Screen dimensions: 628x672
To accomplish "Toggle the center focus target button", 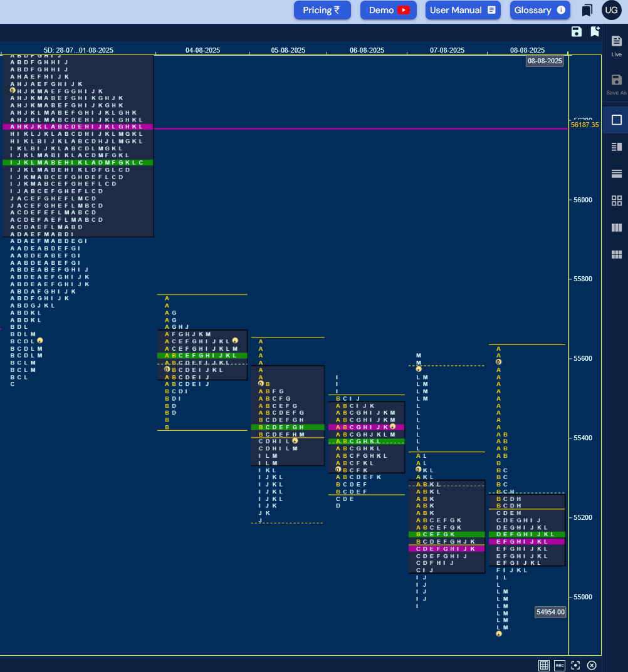I will 575,665.
